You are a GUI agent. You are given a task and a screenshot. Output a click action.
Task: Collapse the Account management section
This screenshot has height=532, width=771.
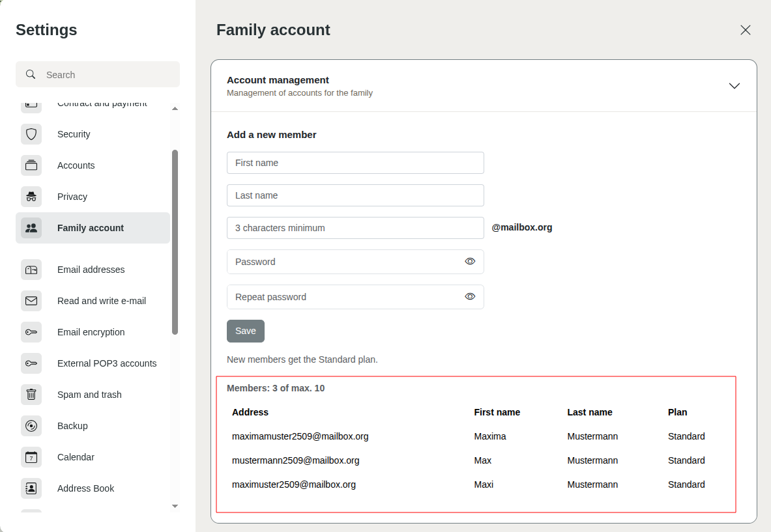click(735, 85)
